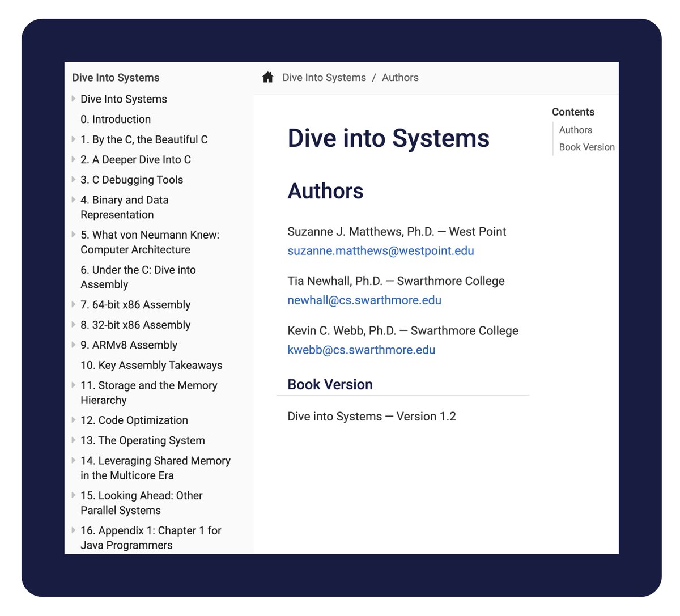Image resolution: width=680 pixels, height=616 pixels.
Task: Open 9. ARMv8 Assembly chapter
Action: [129, 345]
